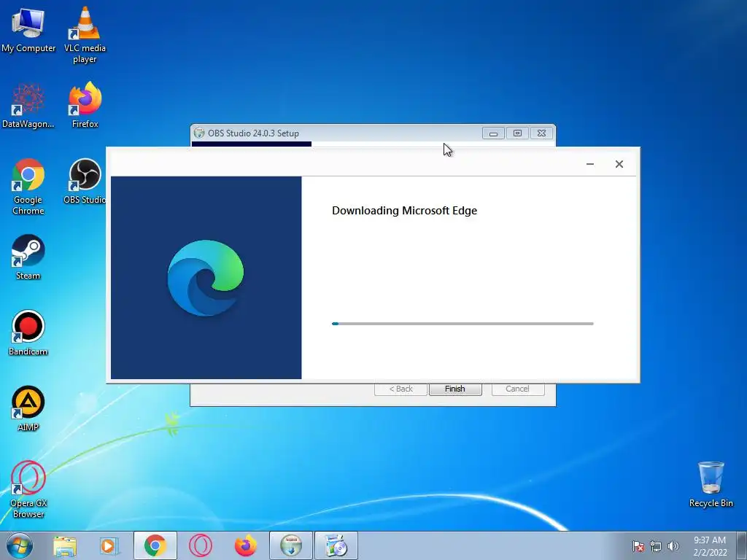Switch to Chrome in the taskbar

click(x=155, y=545)
